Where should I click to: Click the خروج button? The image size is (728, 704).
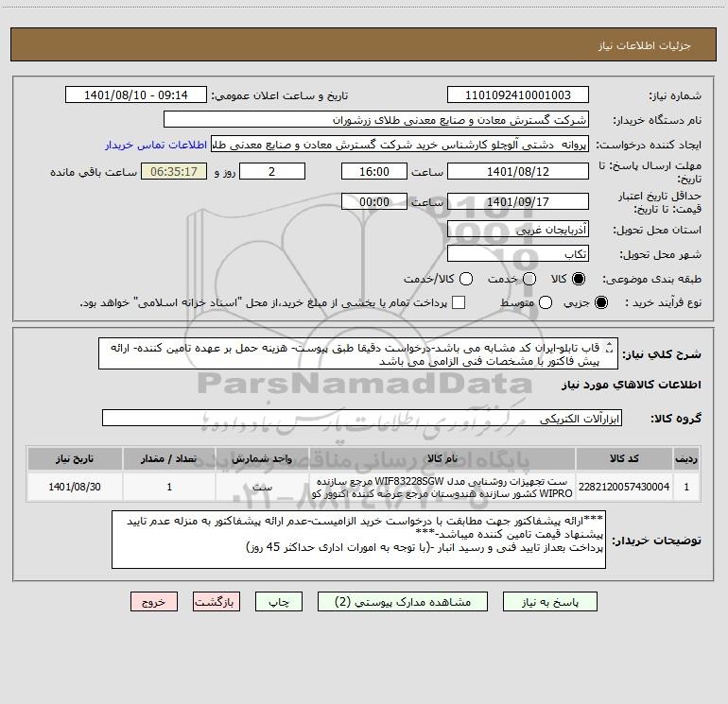point(154,602)
